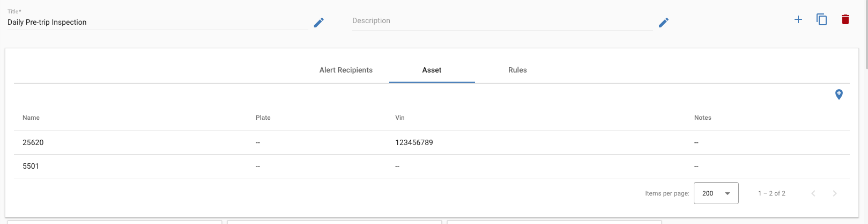Click the Items per page label

(x=667, y=193)
